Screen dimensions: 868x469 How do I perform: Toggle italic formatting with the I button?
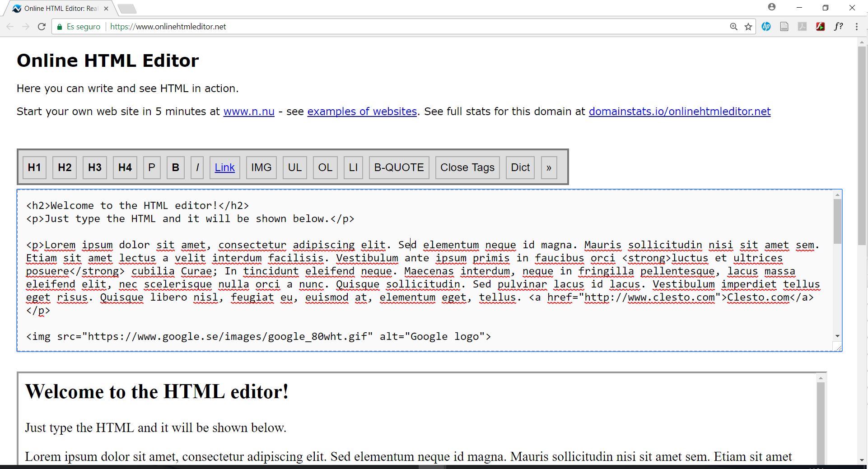pyautogui.click(x=197, y=167)
